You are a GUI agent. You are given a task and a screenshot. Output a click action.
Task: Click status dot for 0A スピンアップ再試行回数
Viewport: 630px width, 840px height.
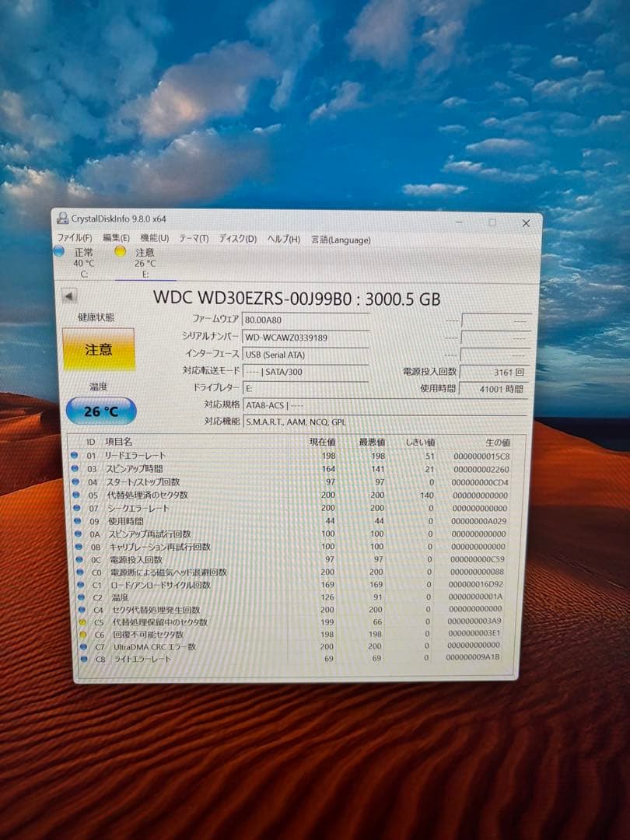click(78, 534)
